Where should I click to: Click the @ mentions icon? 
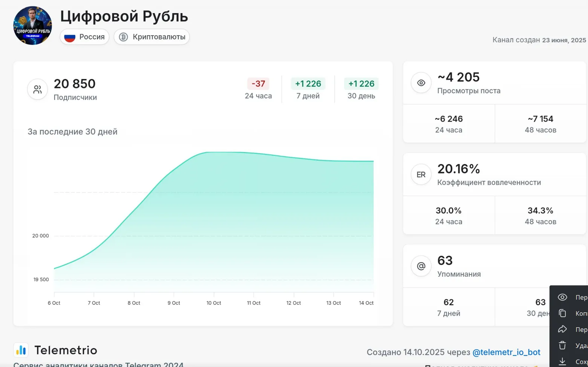pyautogui.click(x=421, y=266)
